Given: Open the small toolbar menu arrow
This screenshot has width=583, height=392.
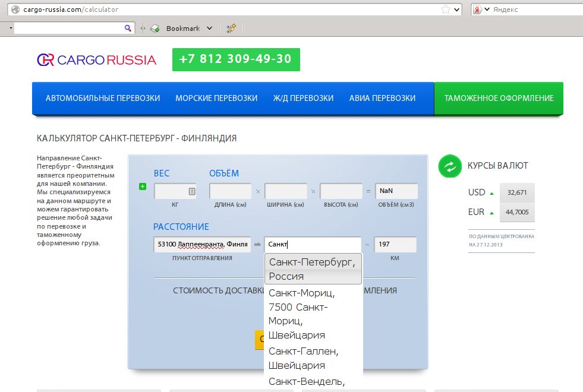Looking at the screenshot, I should click(x=11, y=28).
